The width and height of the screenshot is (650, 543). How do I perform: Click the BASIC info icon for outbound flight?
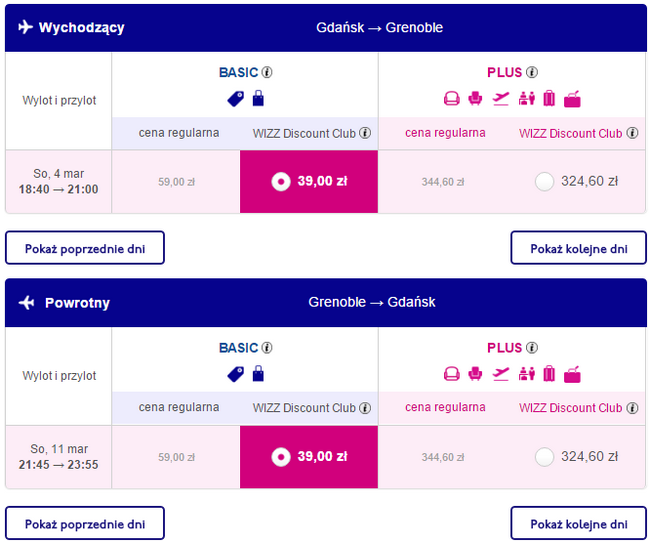coord(267,72)
